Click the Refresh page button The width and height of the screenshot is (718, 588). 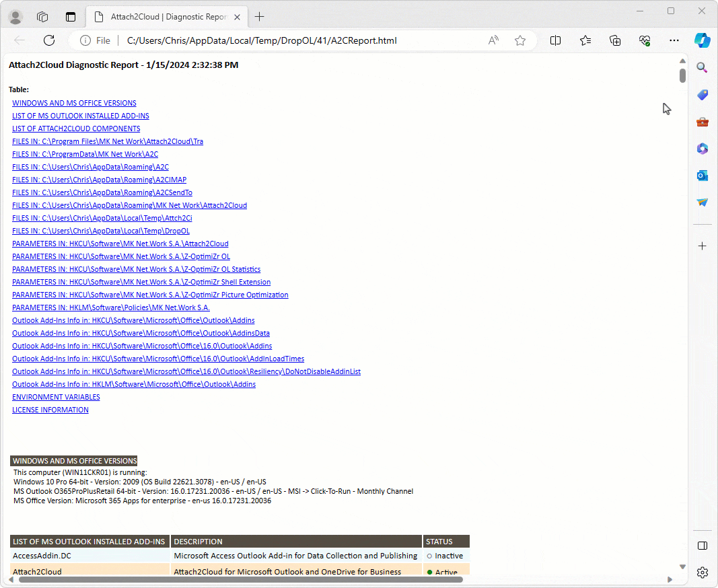[x=49, y=40]
